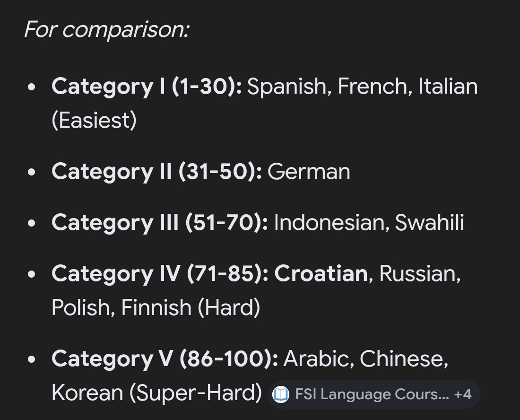
Task: Click the (Super-Hard) label
Action: [x=195, y=393]
